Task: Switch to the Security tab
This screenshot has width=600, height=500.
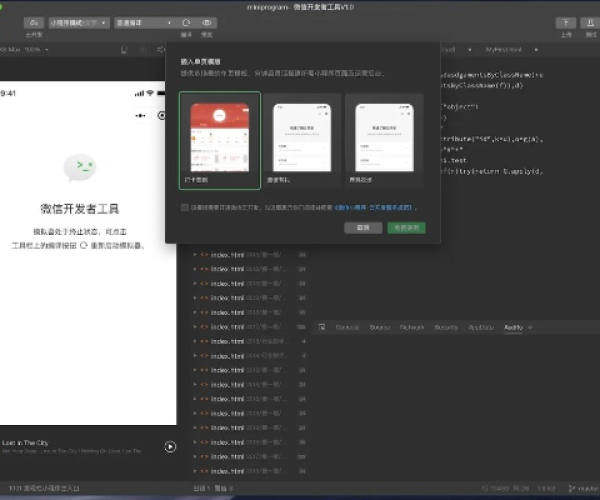Action: pyautogui.click(x=446, y=327)
